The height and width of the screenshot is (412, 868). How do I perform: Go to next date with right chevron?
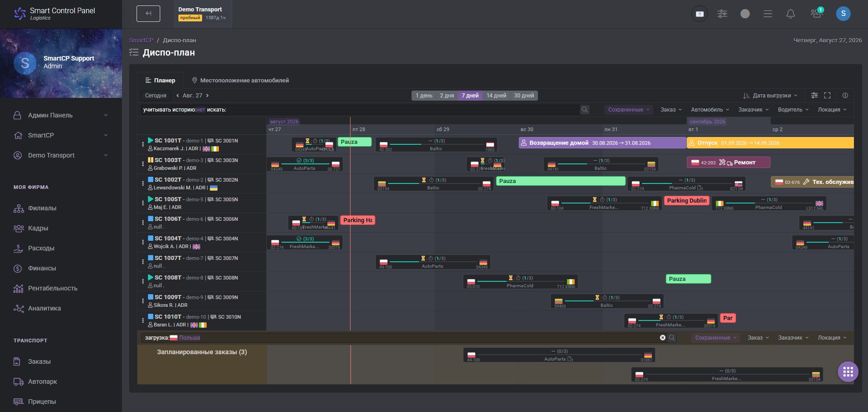(207, 96)
